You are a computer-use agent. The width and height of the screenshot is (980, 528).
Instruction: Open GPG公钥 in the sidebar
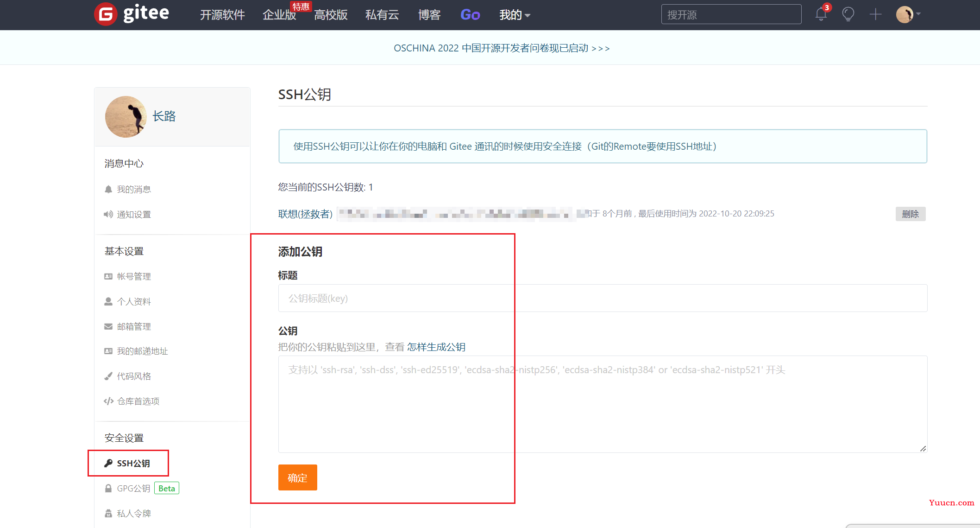pyautogui.click(x=133, y=488)
